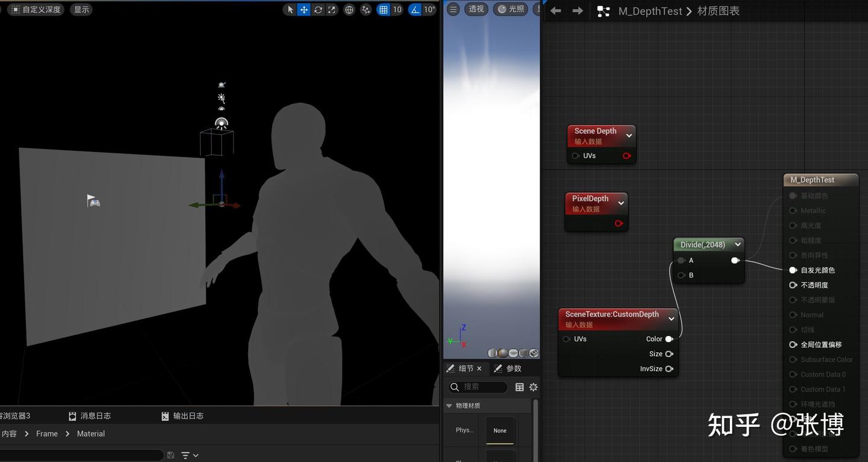Click the surface snapping icon
Viewport: 868px width, 462px height.
[365, 10]
